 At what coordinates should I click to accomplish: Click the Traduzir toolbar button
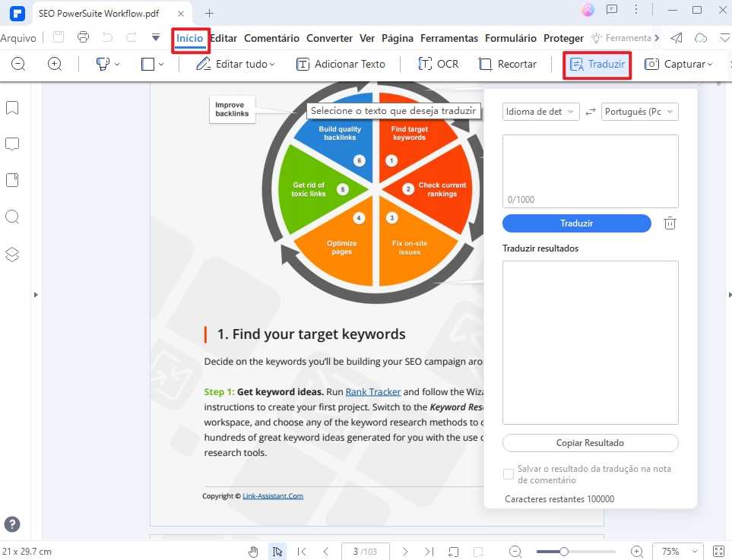tap(597, 64)
